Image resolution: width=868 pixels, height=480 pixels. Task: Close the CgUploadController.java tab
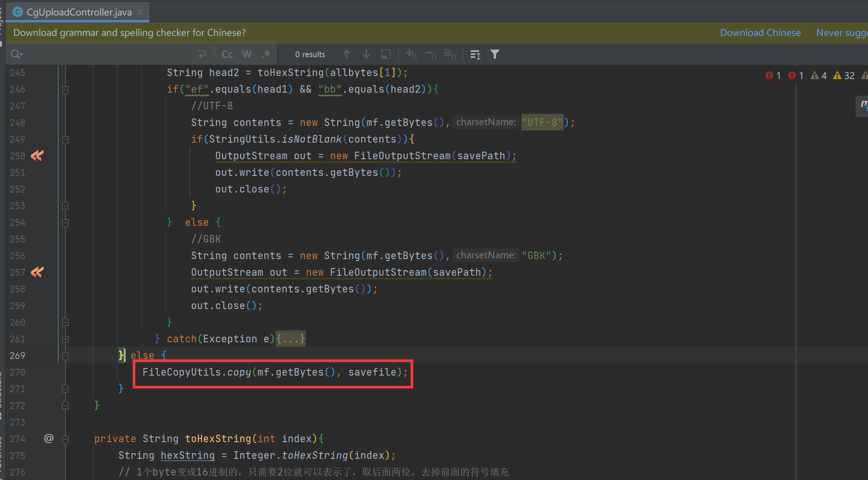pos(140,12)
